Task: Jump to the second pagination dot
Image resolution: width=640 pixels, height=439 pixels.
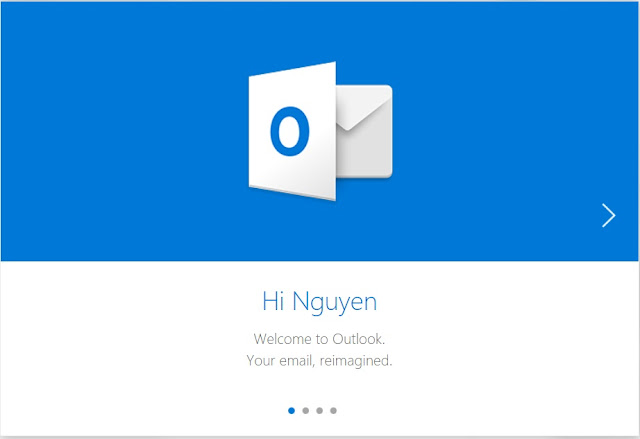Action: (306, 410)
